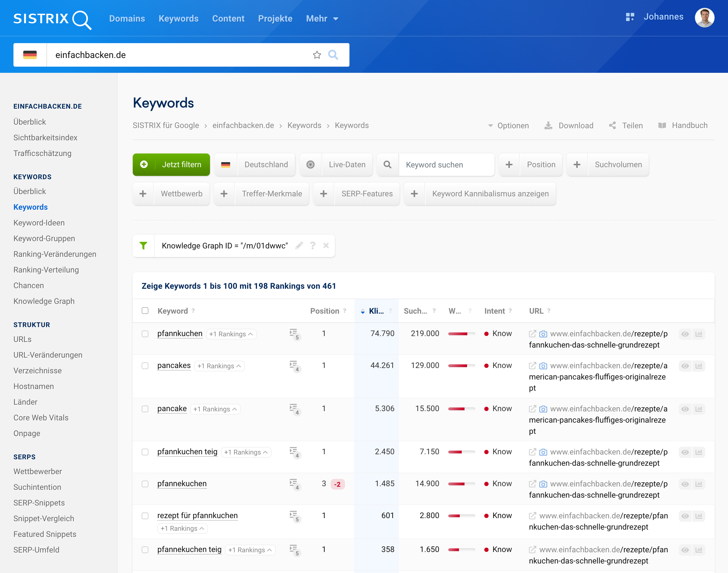Expand the Mehr dropdown menu
The height and width of the screenshot is (573, 728).
322,18
